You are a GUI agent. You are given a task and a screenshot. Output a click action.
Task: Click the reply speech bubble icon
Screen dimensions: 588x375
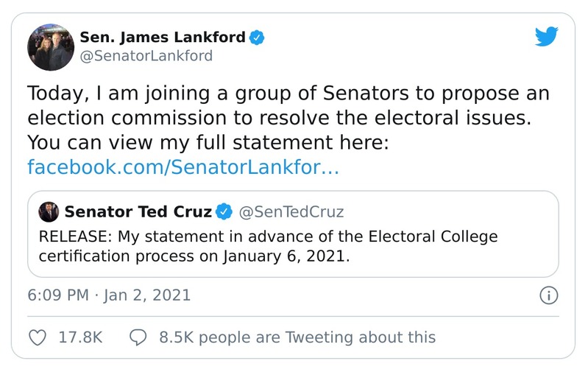click(x=138, y=337)
